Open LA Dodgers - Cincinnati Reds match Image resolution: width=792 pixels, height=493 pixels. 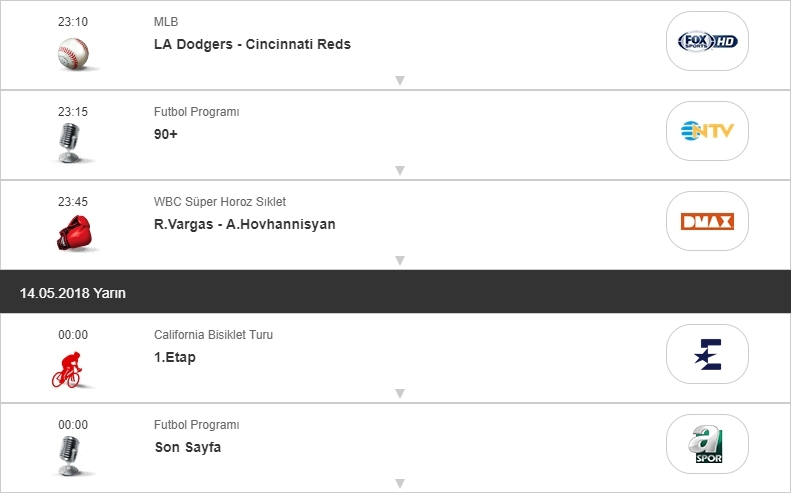pos(252,44)
